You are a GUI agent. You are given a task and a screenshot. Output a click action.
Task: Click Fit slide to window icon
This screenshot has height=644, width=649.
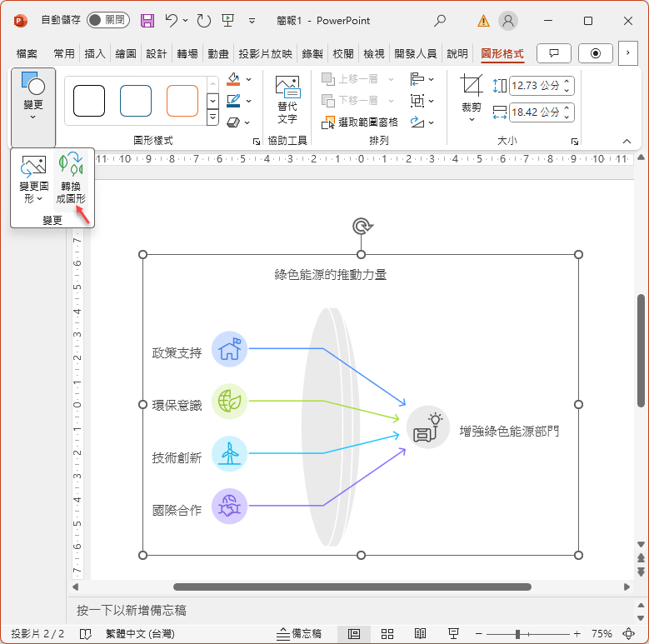click(x=628, y=634)
